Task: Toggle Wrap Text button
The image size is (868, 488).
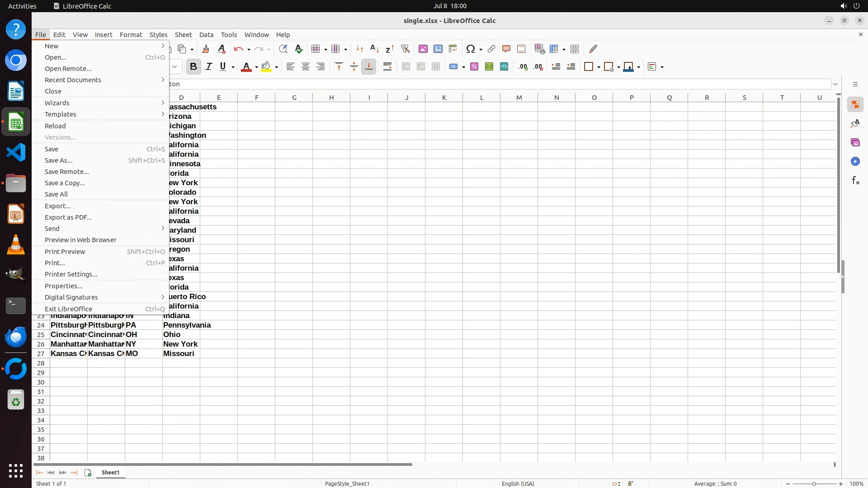Action: [x=387, y=67]
